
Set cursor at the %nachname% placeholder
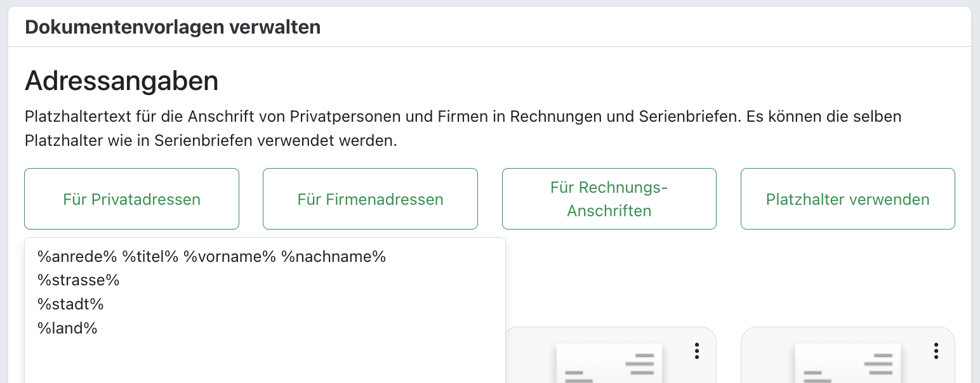333,257
